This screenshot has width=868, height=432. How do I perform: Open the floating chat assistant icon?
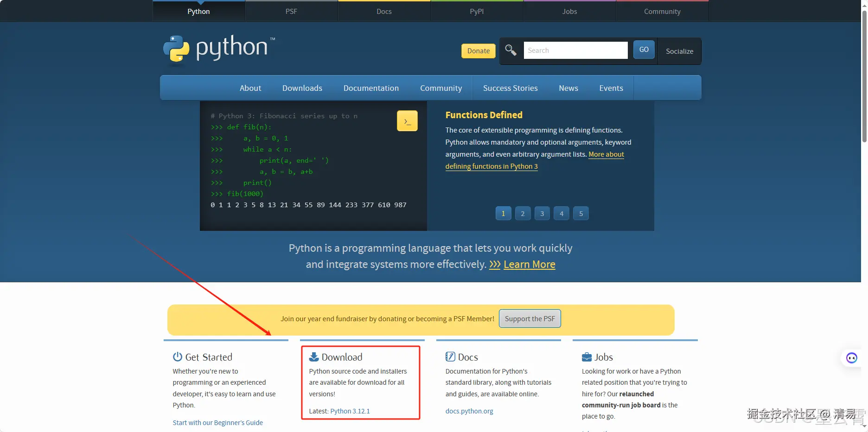click(x=852, y=358)
